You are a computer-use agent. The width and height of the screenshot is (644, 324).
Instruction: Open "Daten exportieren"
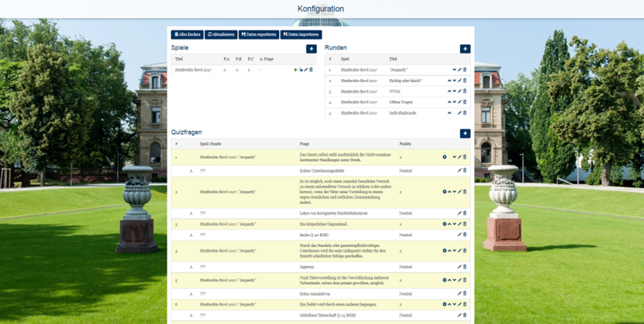tap(259, 35)
